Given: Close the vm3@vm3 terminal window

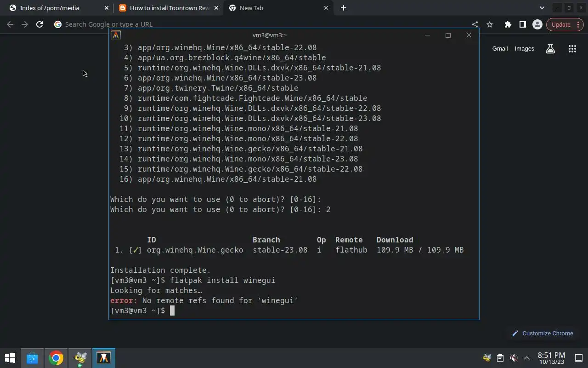Looking at the screenshot, I should pyautogui.click(x=469, y=35).
